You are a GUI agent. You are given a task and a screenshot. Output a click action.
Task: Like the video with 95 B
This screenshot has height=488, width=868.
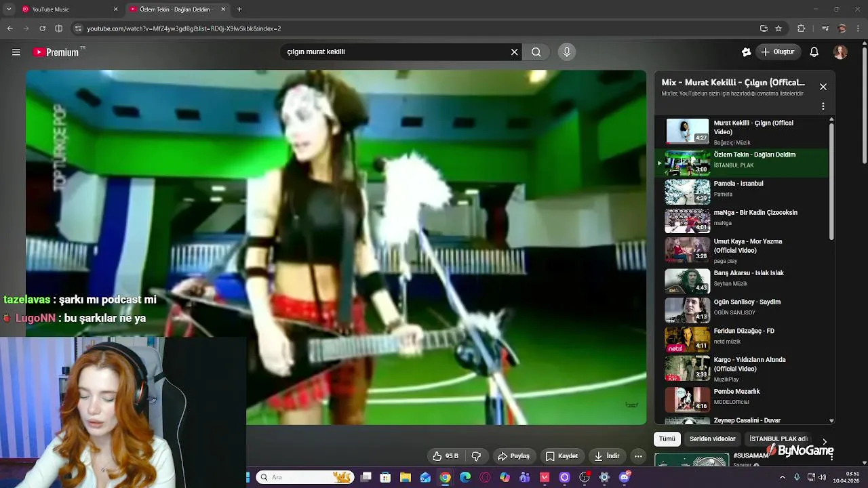tap(446, 456)
